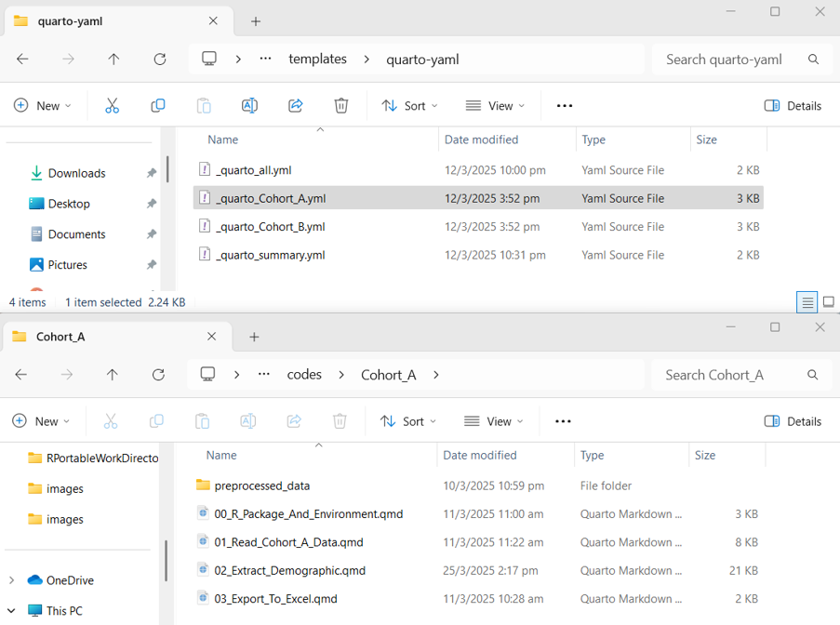840x625 pixels.
Task: Open the View options dropdown
Action: tap(495, 105)
